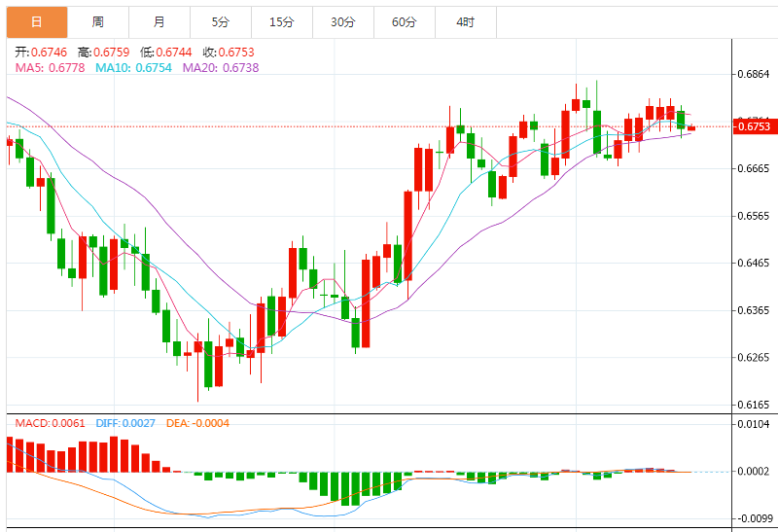Click the high price 高:0.6759
Viewport: 778px width, 532px height.
[103, 53]
